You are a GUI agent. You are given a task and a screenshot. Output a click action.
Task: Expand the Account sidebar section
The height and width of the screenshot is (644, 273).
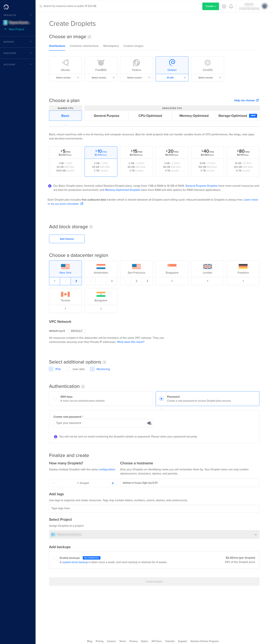31,64
